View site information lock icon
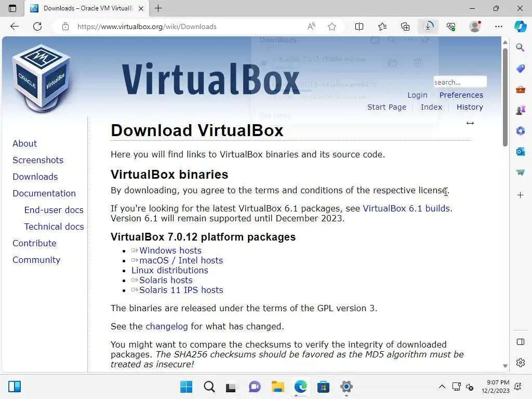The image size is (532, 399). pyautogui.click(x=65, y=26)
